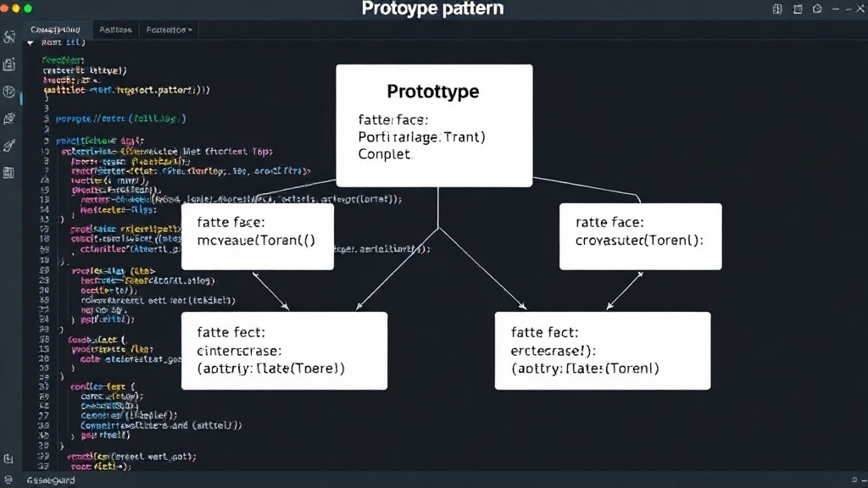Click 'cintercrase:' in bottom-left diagram box

[x=239, y=351]
